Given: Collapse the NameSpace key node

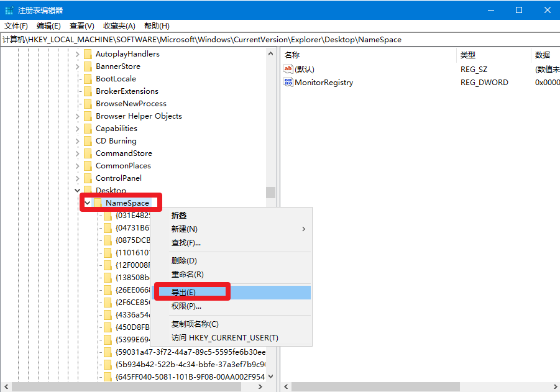Looking at the screenshot, I should click(x=88, y=203).
